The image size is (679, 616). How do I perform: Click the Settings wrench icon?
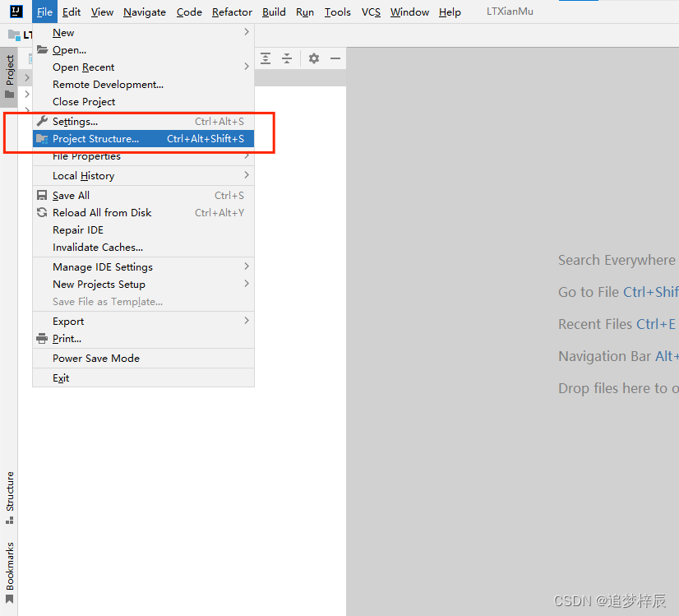[x=42, y=121]
